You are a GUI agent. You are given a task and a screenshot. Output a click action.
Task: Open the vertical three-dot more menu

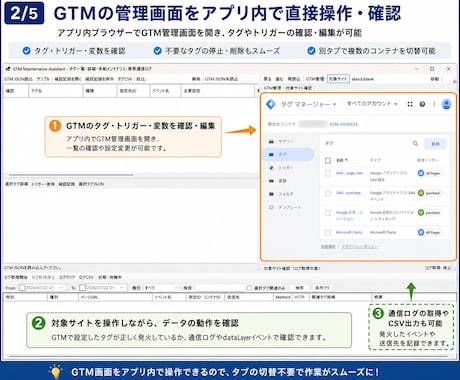click(x=434, y=104)
